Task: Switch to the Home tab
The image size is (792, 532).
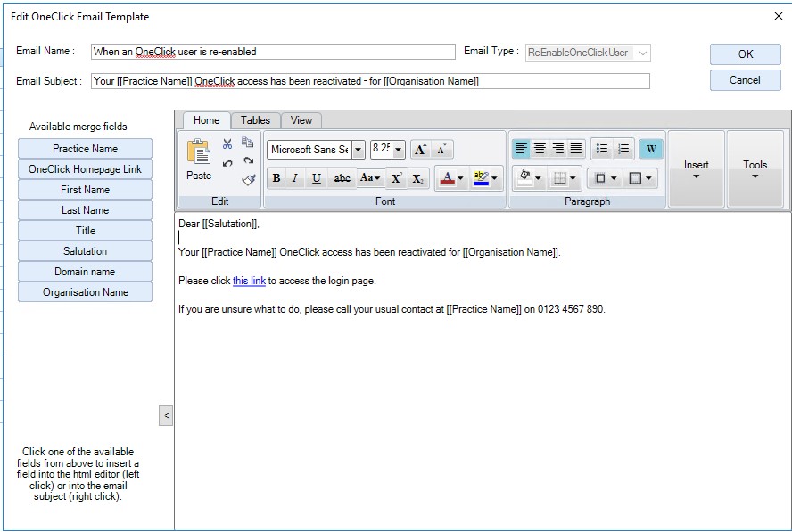Action: coord(207,120)
